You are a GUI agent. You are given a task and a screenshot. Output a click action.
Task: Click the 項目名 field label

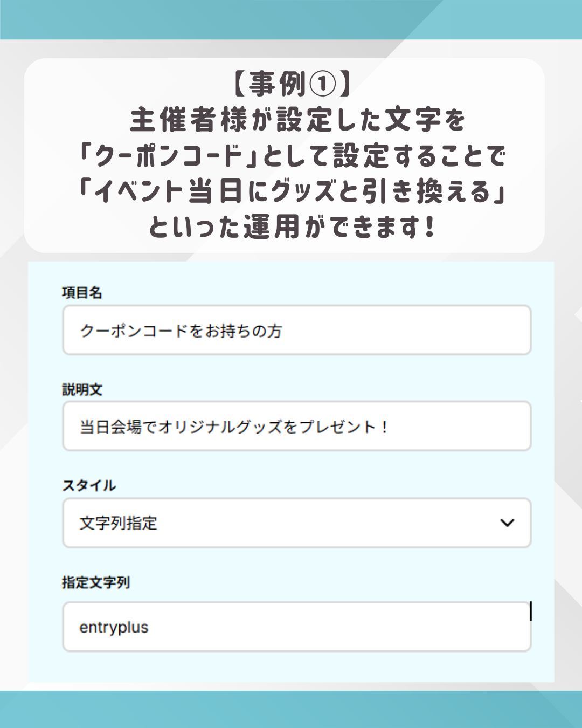[82, 293]
